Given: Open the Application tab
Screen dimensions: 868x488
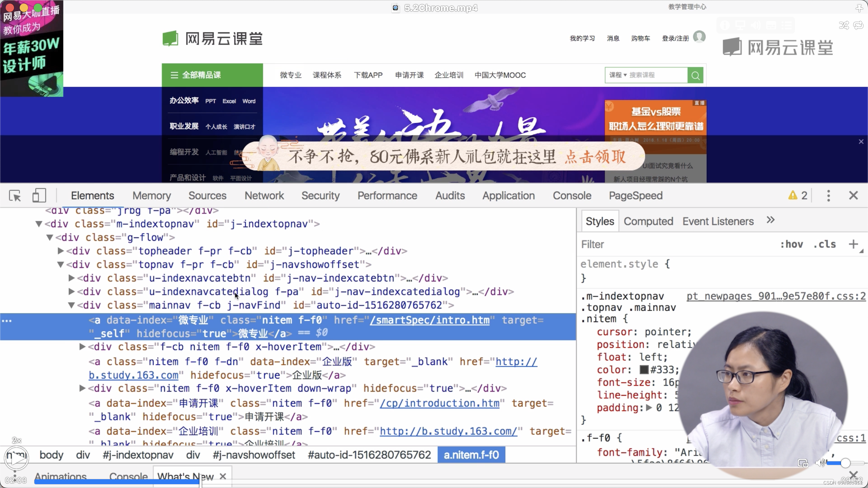Looking at the screenshot, I should [508, 196].
